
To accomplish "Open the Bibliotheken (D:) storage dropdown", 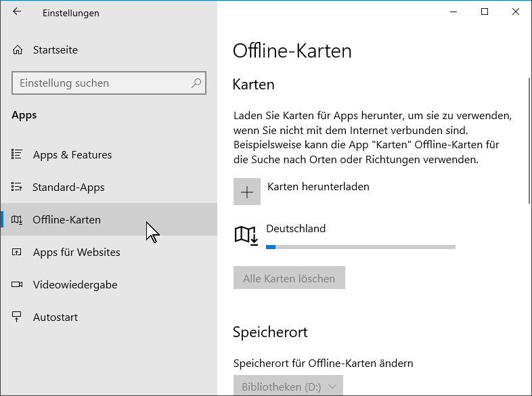I will (288, 385).
